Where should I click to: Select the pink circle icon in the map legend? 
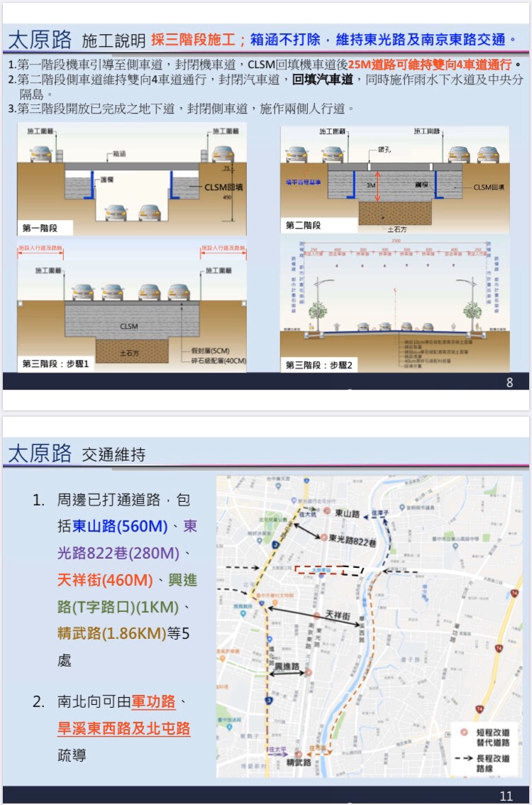pos(464,731)
